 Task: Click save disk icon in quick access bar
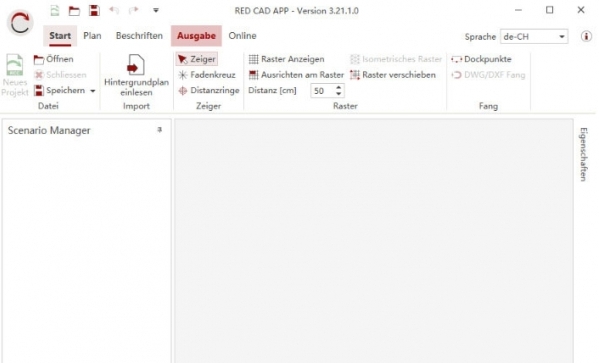(x=94, y=10)
